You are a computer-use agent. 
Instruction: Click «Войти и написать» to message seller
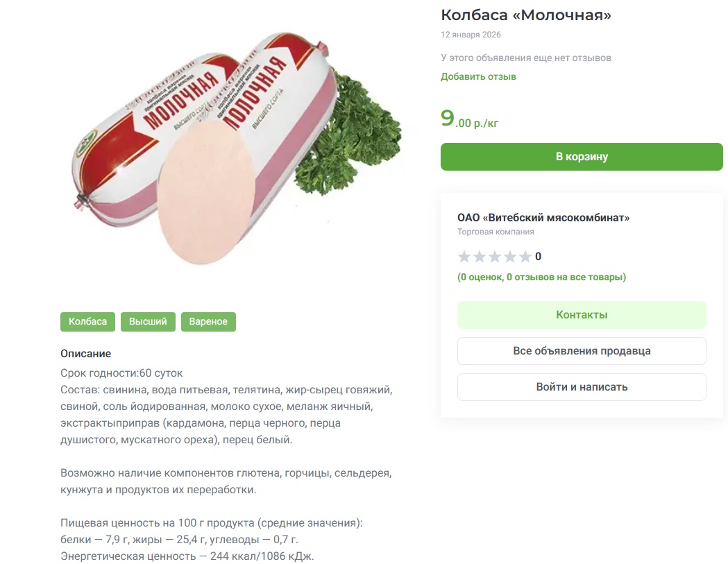(582, 387)
